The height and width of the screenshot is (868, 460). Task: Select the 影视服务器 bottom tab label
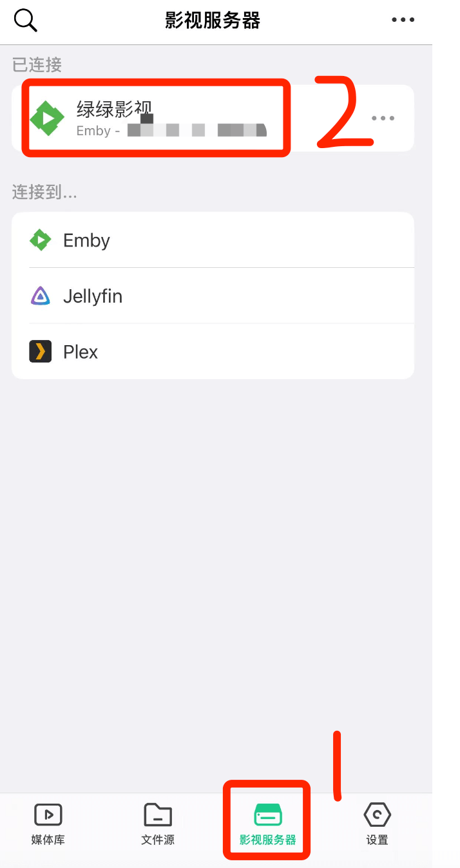tap(268, 840)
